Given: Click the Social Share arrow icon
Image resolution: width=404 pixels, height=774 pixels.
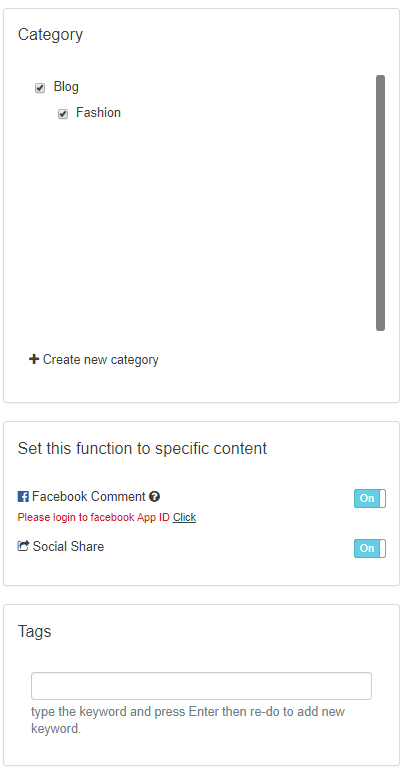Looking at the screenshot, I should coord(23,546).
